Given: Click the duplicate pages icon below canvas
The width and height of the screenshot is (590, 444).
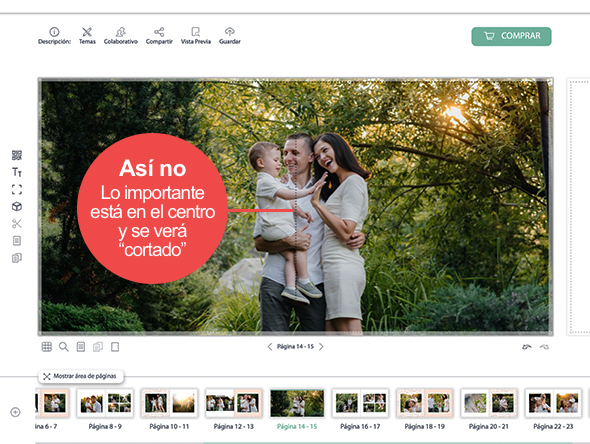Looking at the screenshot, I should [x=98, y=347].
